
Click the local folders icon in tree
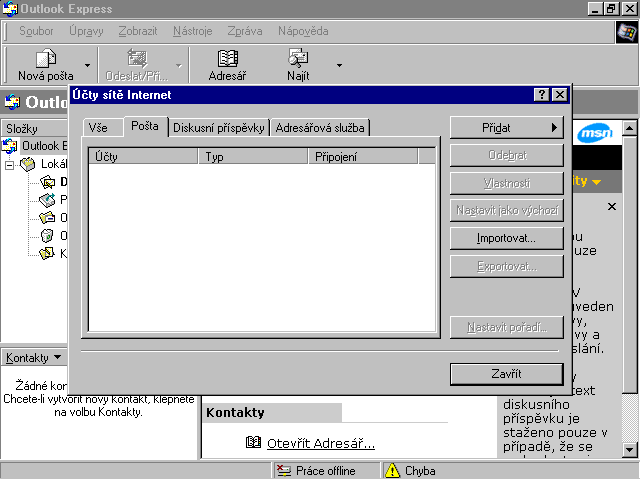click(28, 164)
